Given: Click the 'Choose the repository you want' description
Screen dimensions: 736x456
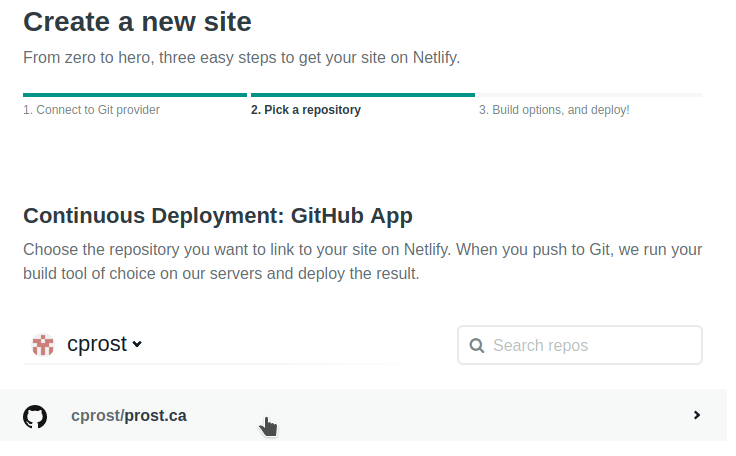Looking at the screenshot, I should (362, 261).
